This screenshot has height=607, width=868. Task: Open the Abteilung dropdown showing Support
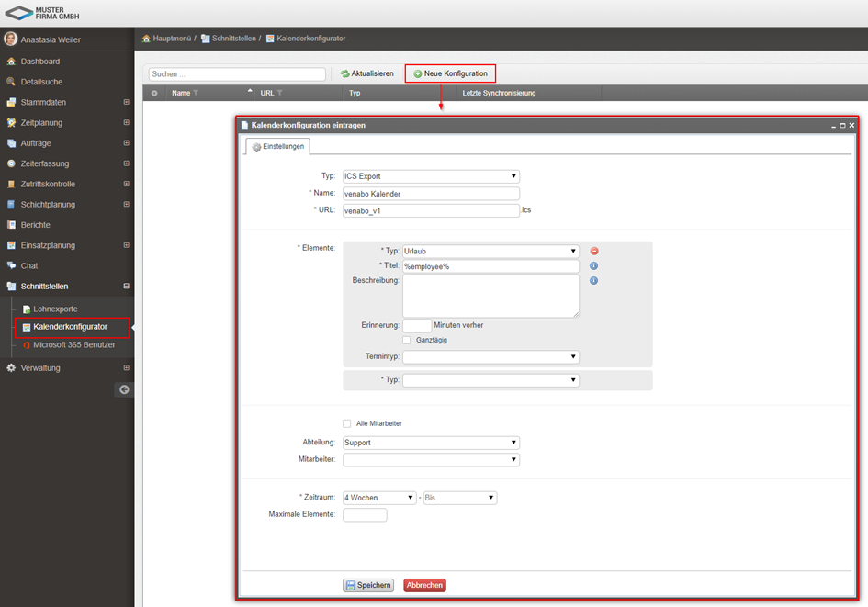pos(431,443)
